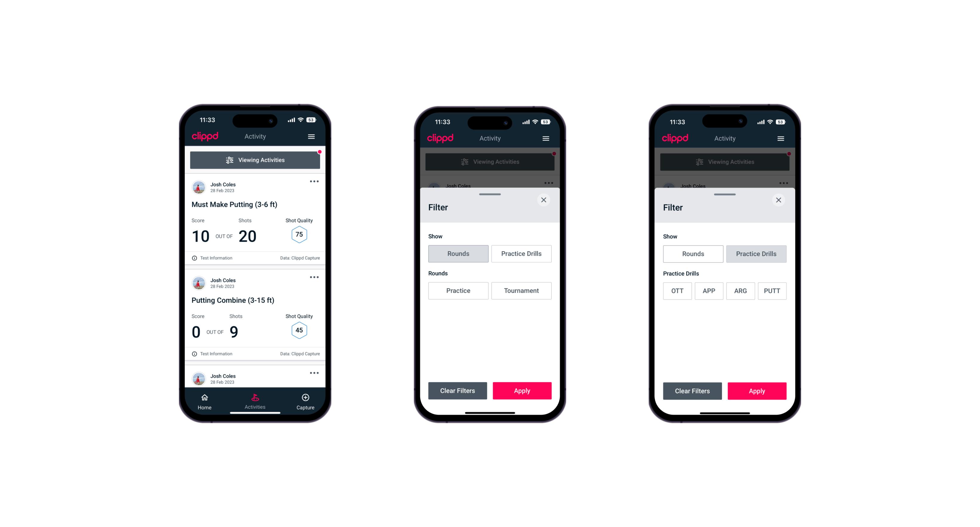Toggle the Practice Drills filter button
Screen dimensions: 980x527
pos(521,253)
